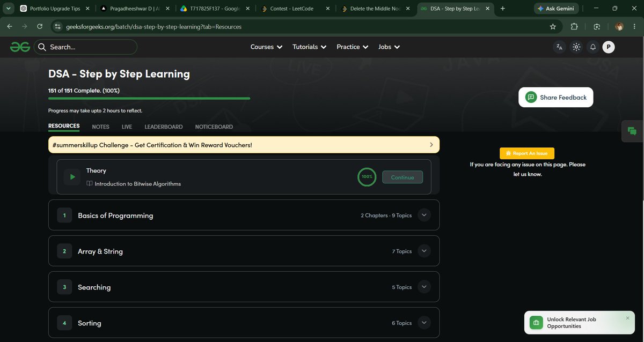
Task: Switch to T717825F137 Google Drive tab
Action: 215,9
